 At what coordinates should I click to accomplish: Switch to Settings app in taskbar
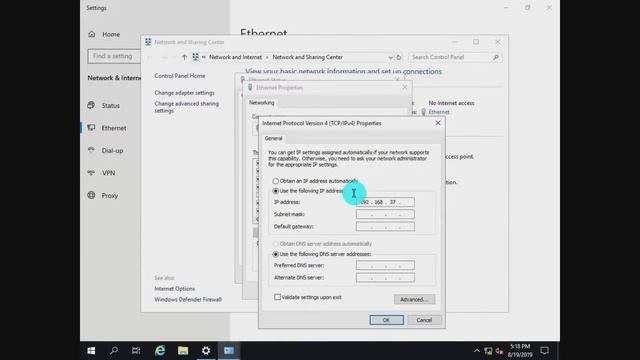click(206, 351)
